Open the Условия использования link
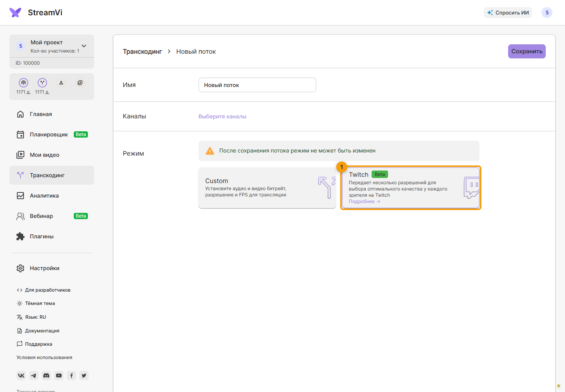This screenshot has height=392, width=565. coord(44,358)
